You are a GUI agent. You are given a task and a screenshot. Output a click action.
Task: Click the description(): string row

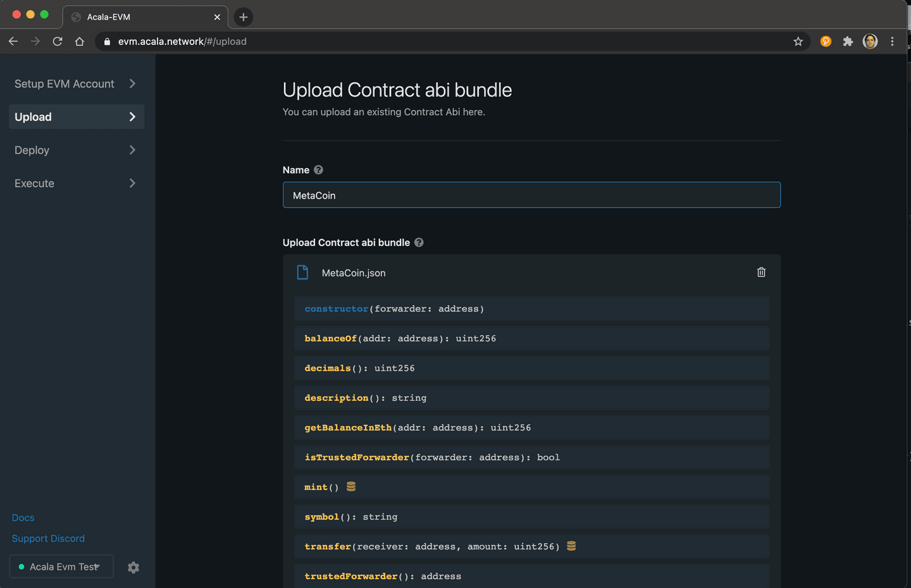click(x=532, y=398)
